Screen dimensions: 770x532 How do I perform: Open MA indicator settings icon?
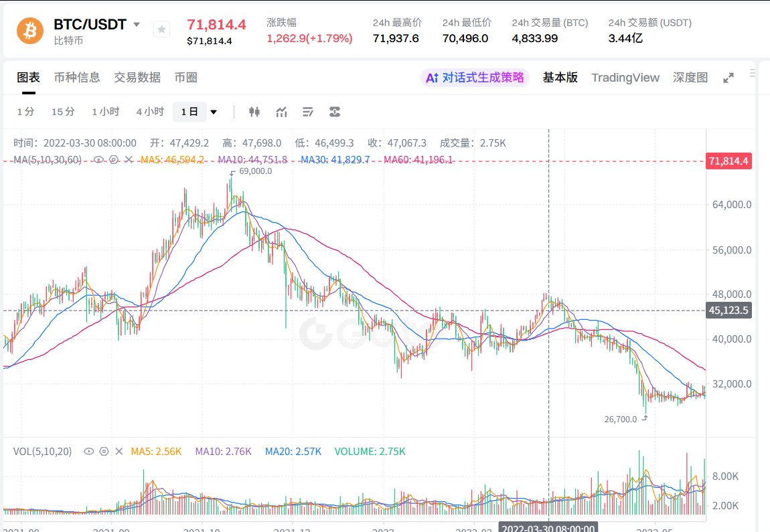(x=114, y=159)
